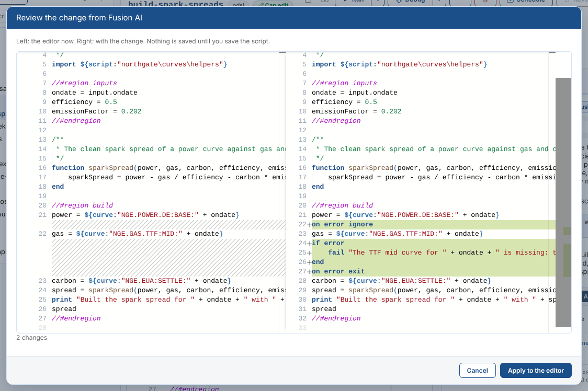Click the Cancel button
The image size is (588, 391).
pos(478,371)
